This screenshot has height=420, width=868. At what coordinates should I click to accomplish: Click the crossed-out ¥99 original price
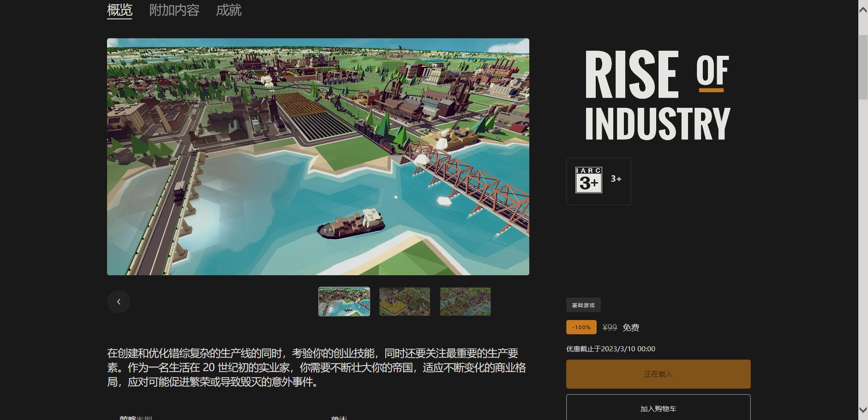[x=610, y=327]
